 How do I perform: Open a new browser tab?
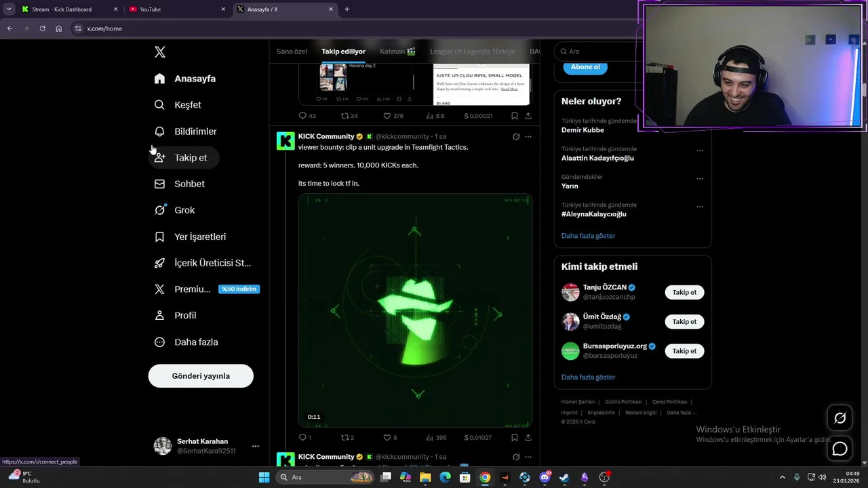pos(347,9)
